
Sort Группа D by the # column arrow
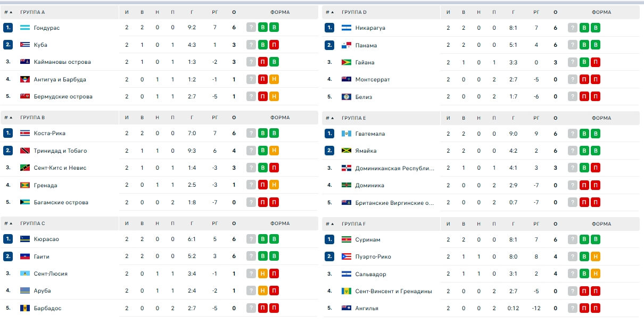329,12
